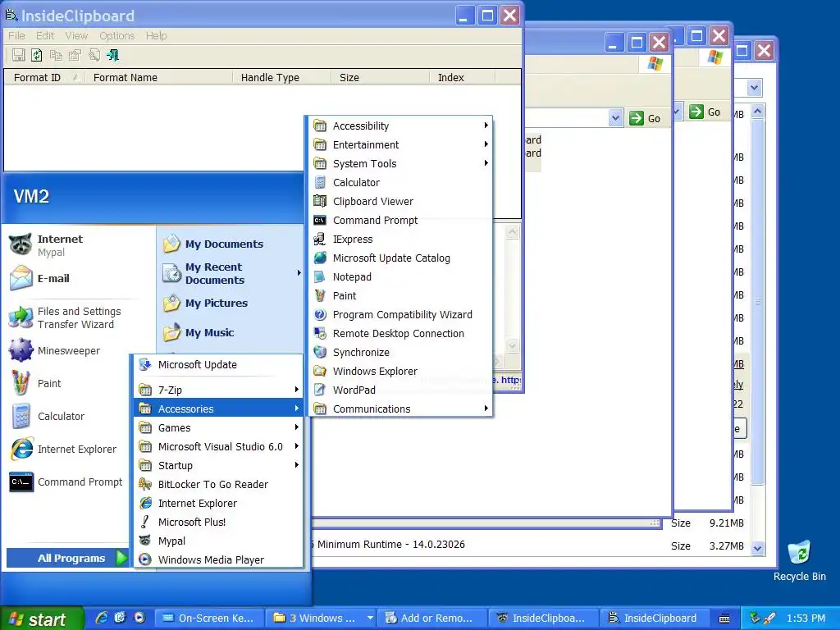The width and height of the screenshot is (840, 630).
Task: Open the Recycle Bin on the desktop
Action: pos(799,561)
